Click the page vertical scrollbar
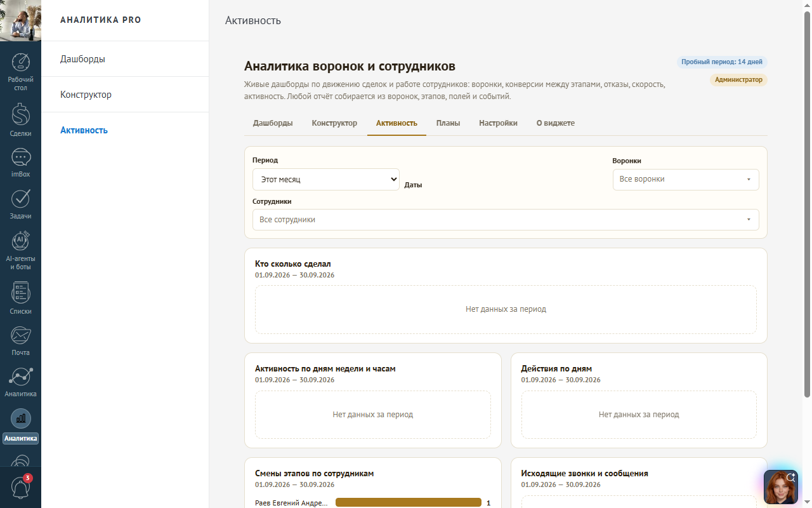Viewport: 812px width, 508px height. 808,203
